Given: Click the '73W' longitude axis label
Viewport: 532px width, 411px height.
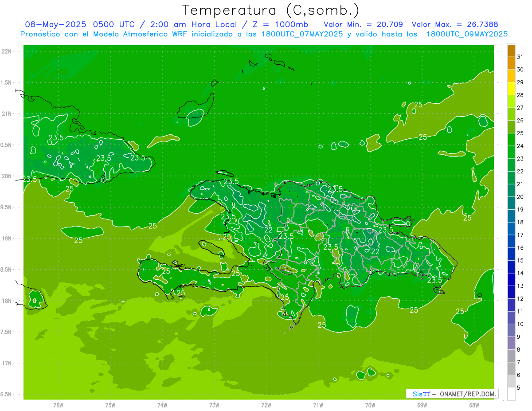Looking at the screenshot, I should coord(214,405).
